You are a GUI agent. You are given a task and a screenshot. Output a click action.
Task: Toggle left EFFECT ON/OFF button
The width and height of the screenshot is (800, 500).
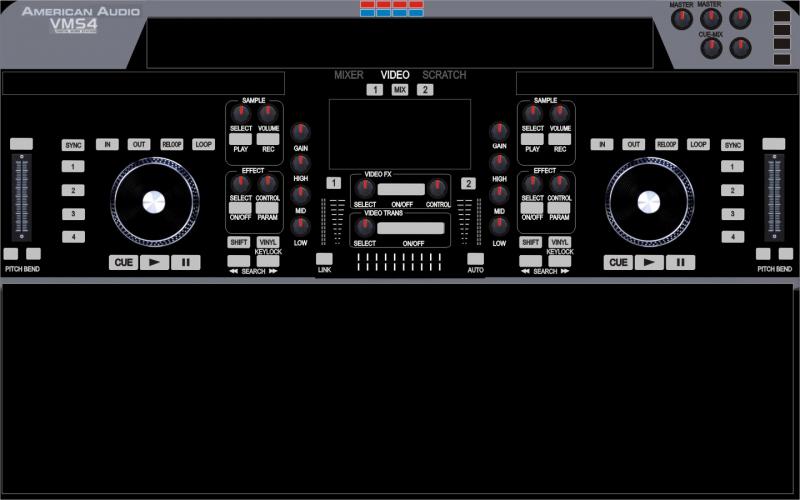click(x=240, y=208)
